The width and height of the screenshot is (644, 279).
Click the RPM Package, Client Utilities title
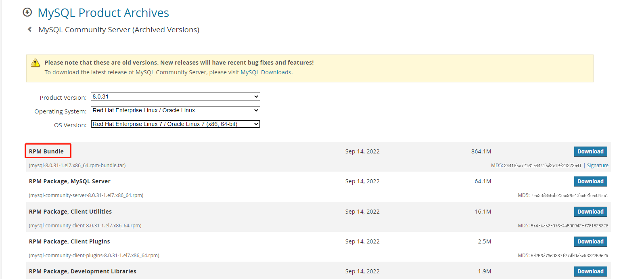point(70,212)
